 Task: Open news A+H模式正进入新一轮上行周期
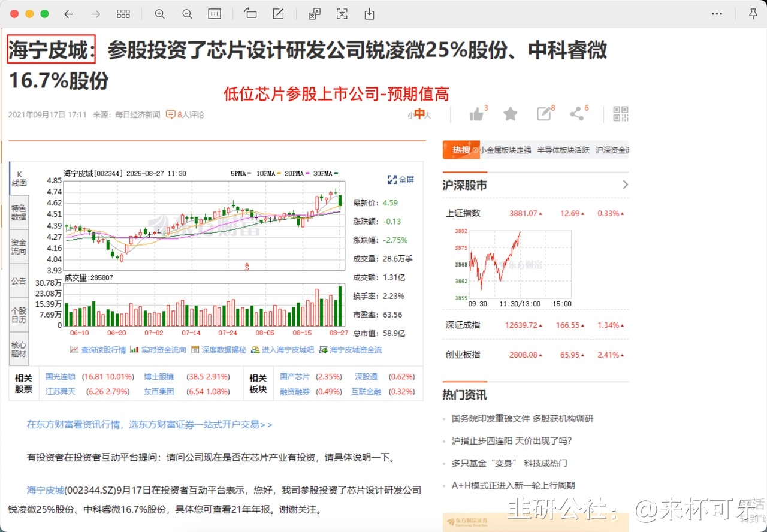pyautogui.click(x=513, y=485)
